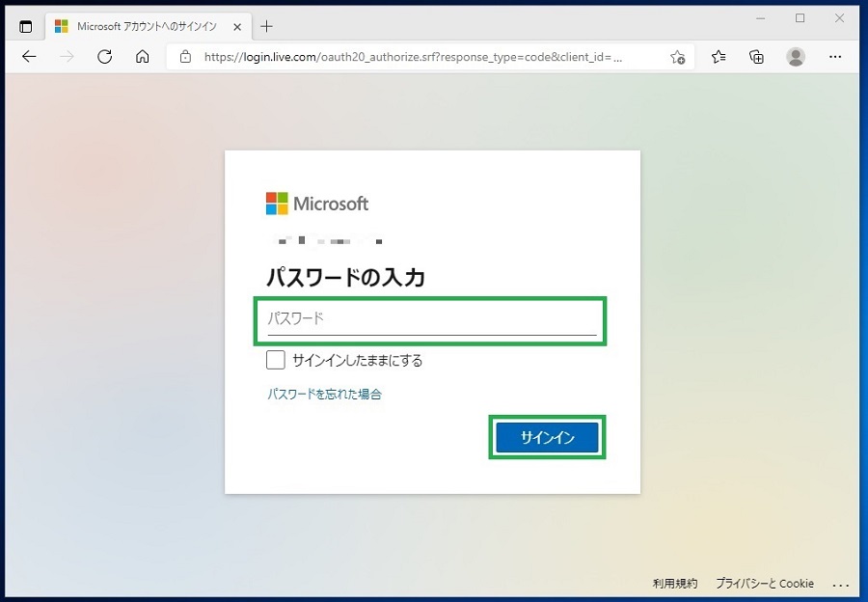This screenshot has height=602, width=868.
Task: Open パスワードを忘れた場合 link
Action: (x=324, y=395)
